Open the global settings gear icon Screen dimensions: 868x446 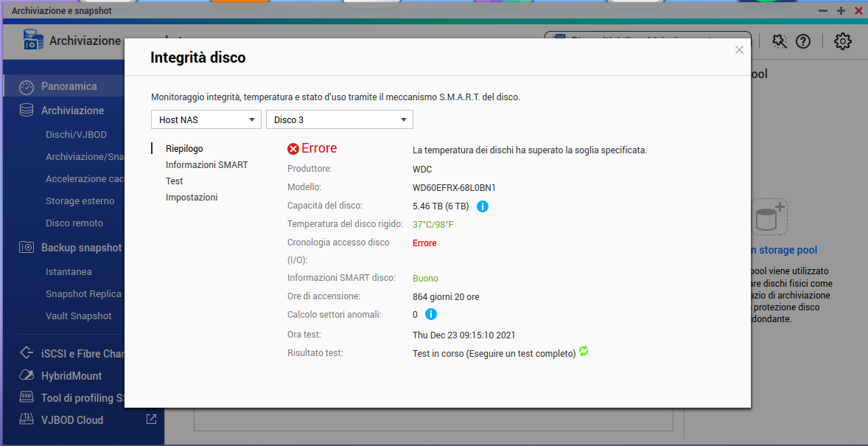[x=842, y=41]
